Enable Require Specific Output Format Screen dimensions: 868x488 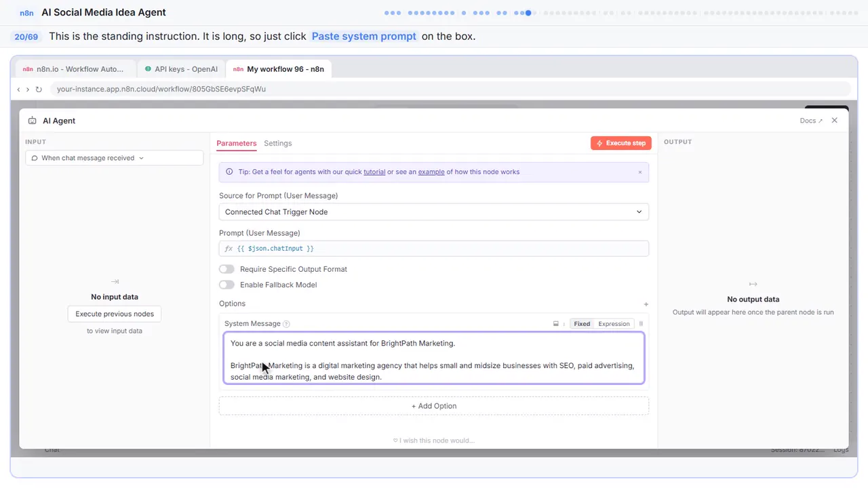[226, 269]
